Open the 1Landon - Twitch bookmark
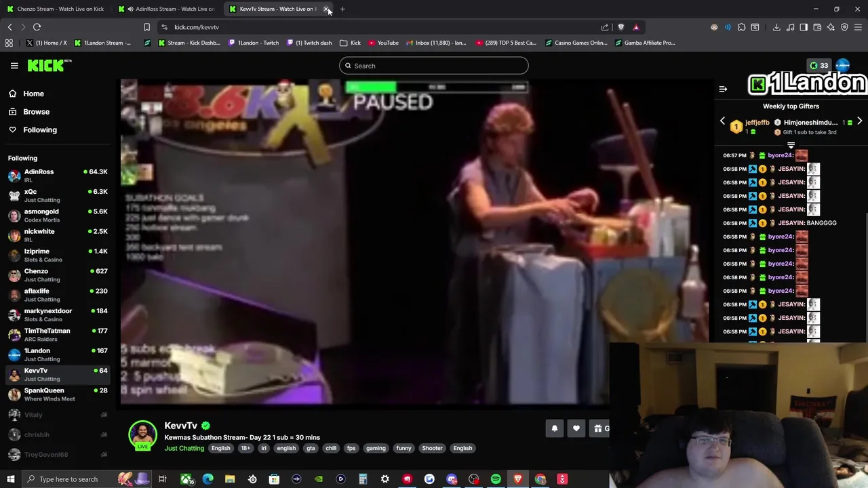868x488 pixels. [254, 43]
